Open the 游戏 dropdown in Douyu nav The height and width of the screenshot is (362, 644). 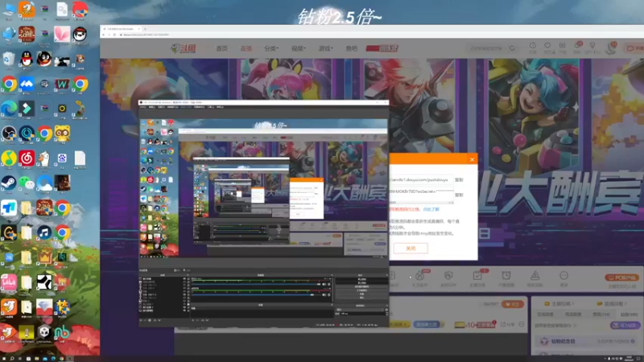coord(325,48)
